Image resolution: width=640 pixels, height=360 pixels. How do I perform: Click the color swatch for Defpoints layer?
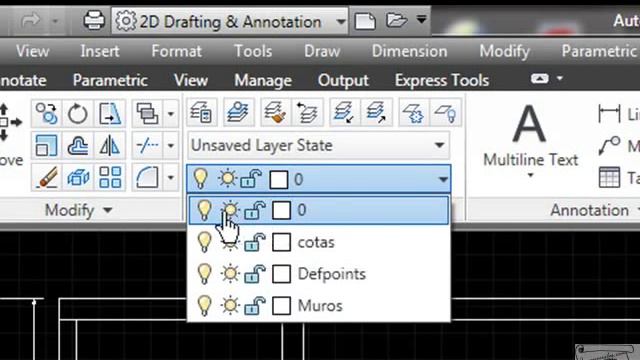point(281,273)
